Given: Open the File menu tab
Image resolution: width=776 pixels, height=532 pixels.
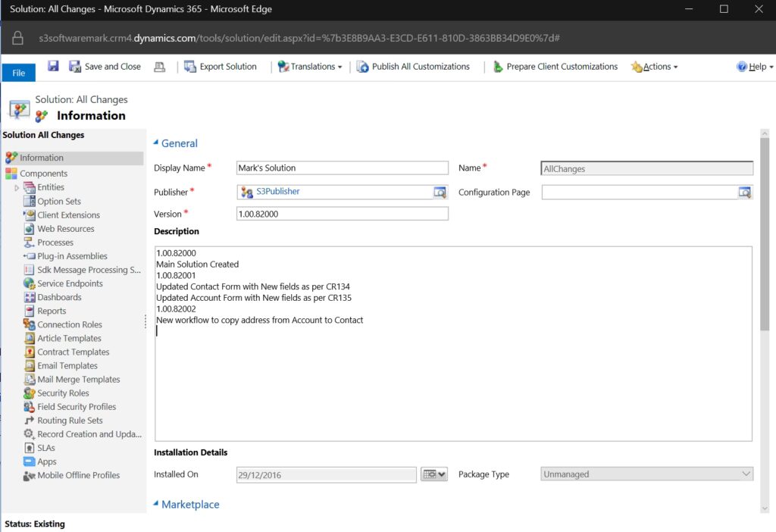Looking at the screenshot, I should pos(19,73).
